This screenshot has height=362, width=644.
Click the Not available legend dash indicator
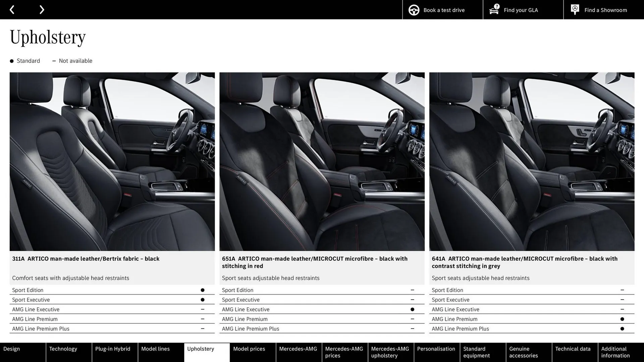click(54, 61)
